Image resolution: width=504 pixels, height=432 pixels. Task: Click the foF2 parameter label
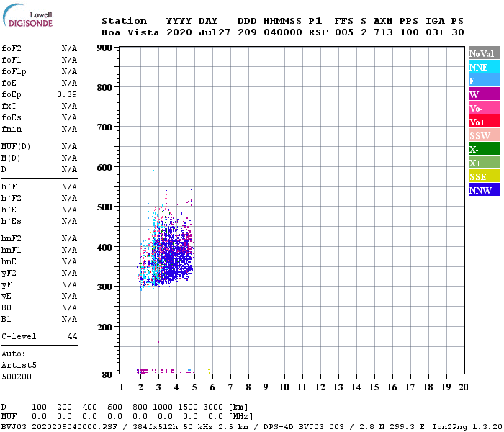12,48
